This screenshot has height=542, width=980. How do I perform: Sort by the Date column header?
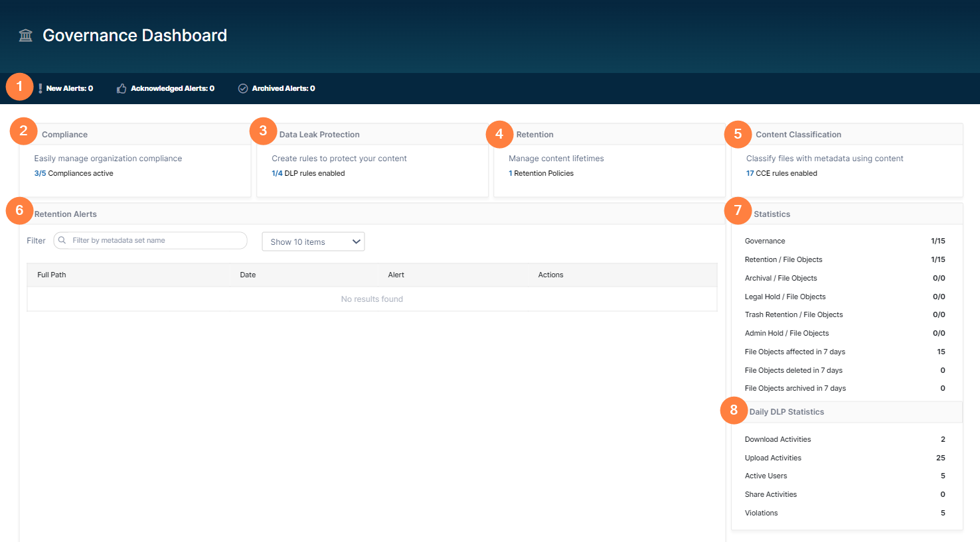click(248, 275)
